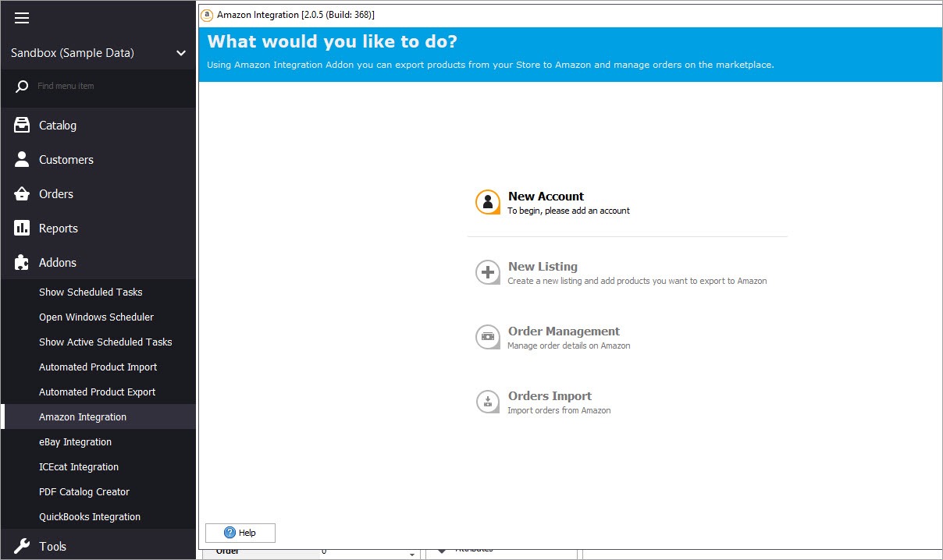Select the Tools wrench icon

(x=22, y=546)
